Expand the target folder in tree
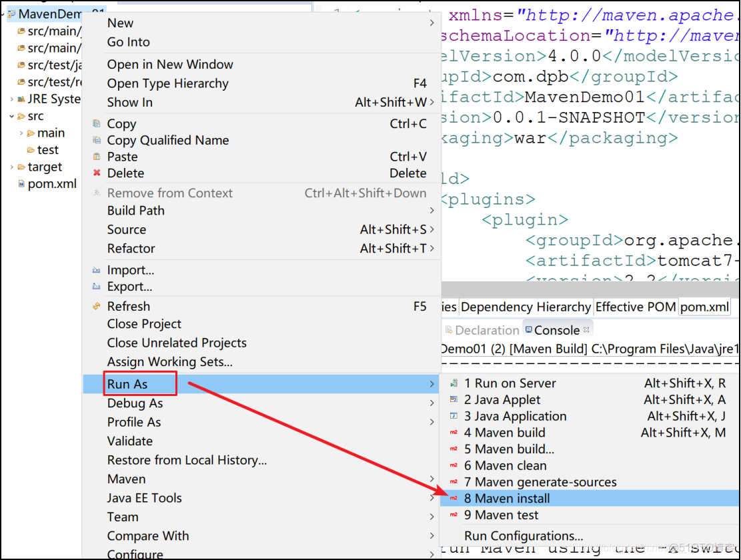 pos(12,167)
